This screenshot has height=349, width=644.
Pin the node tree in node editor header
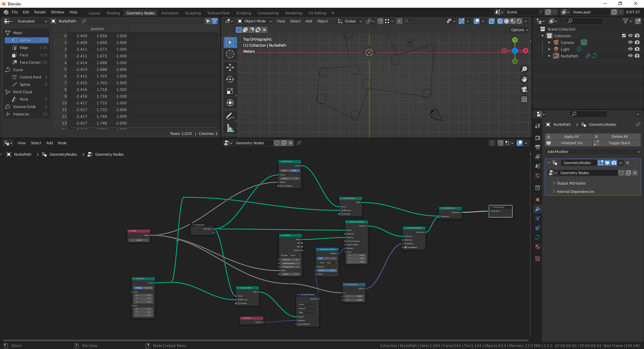pos(299,143)
